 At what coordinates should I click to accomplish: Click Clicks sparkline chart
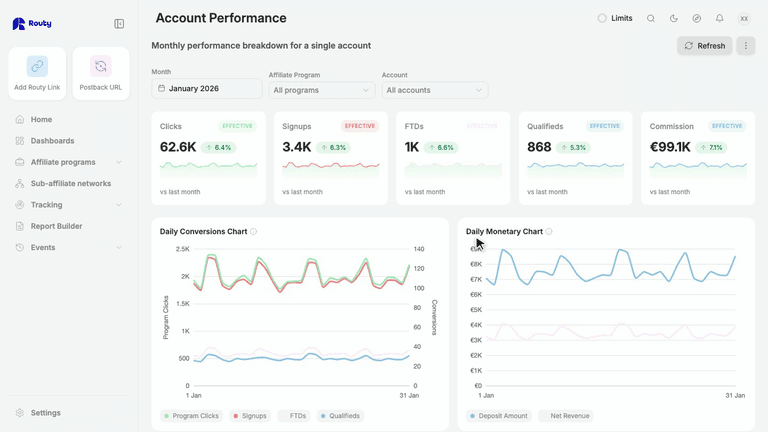click(208, 169)
